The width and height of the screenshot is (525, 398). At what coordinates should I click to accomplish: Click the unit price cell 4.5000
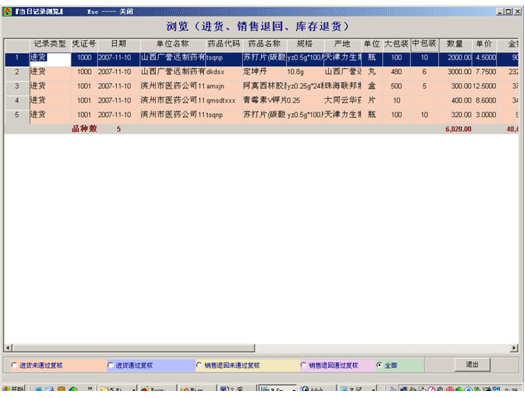coord(484,58)
